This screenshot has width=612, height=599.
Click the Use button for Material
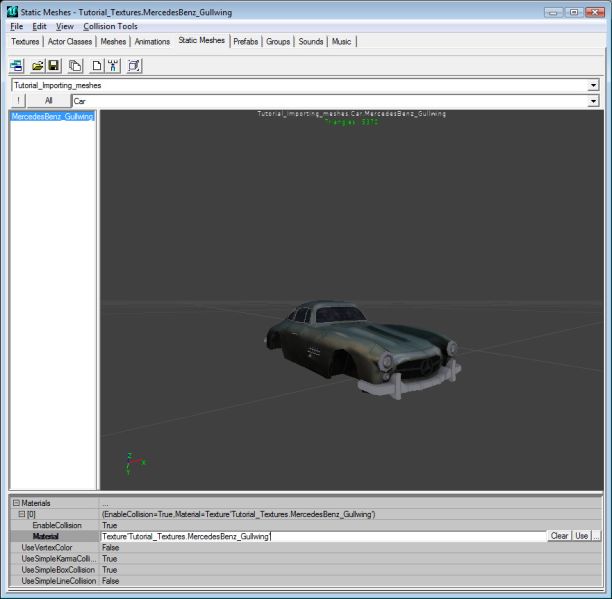[x=582, y=536]
